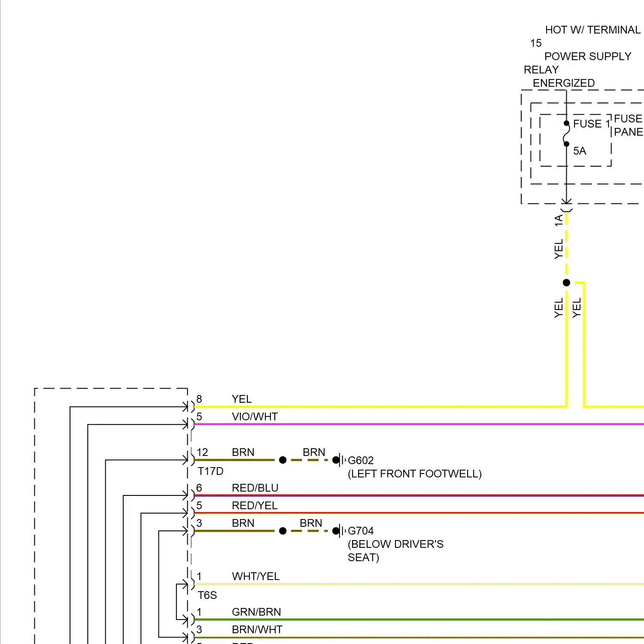
Task: Click the BRN/WHT wire label
Action: tap(257, 629)
